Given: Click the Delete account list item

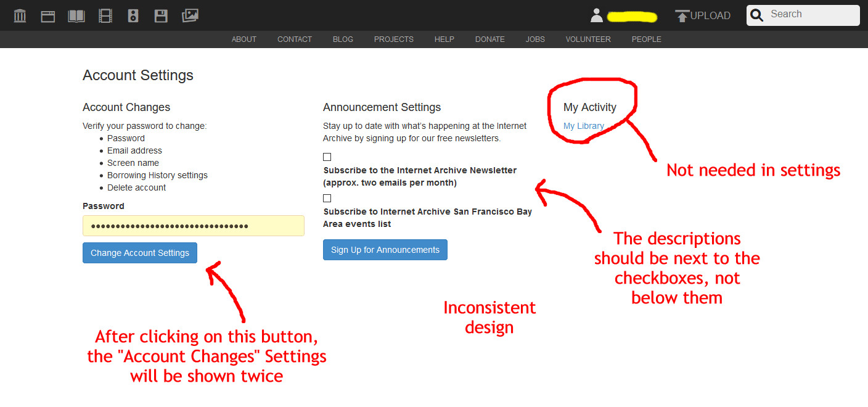Looking at the screenshot, I should (137, 187).
